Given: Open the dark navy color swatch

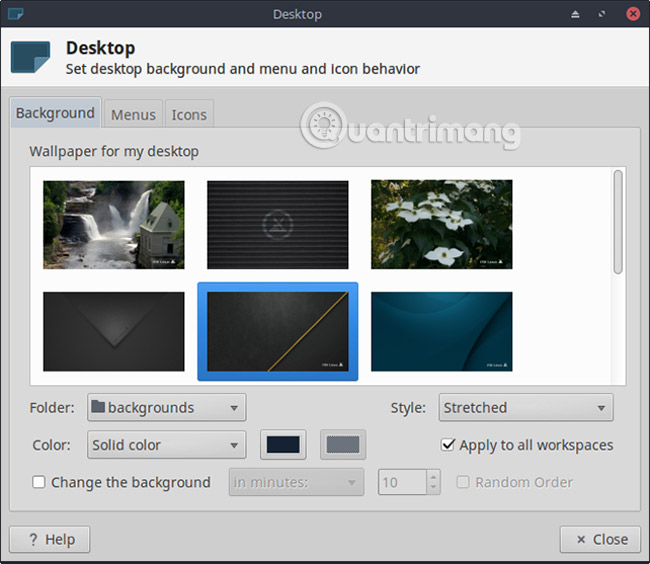Looking at the screenshot, I should pyautogui.click(x=283, y=445).
